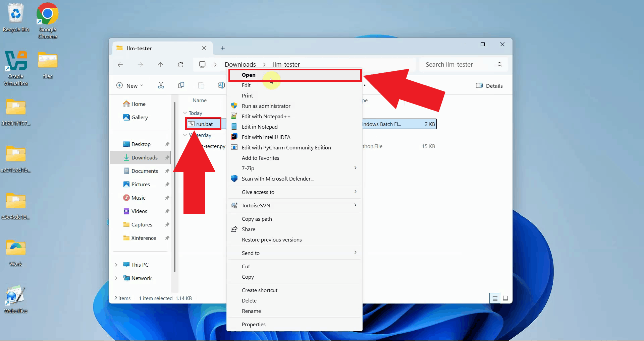Add a new tab with plus button

[223, 48]
